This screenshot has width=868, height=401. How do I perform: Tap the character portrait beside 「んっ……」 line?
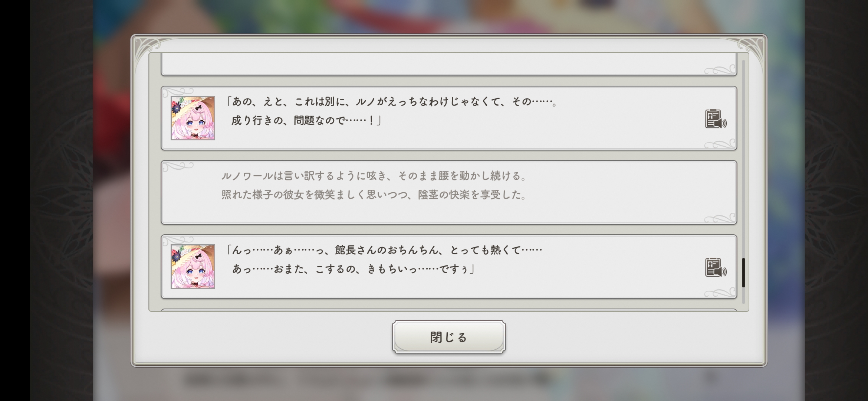tap(193, 267)
